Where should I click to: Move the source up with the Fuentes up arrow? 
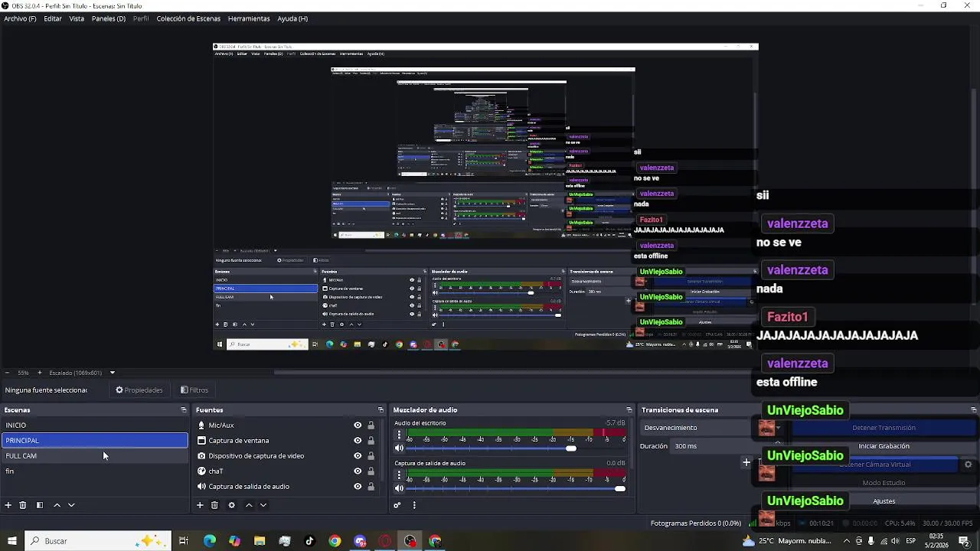[249, 505]
